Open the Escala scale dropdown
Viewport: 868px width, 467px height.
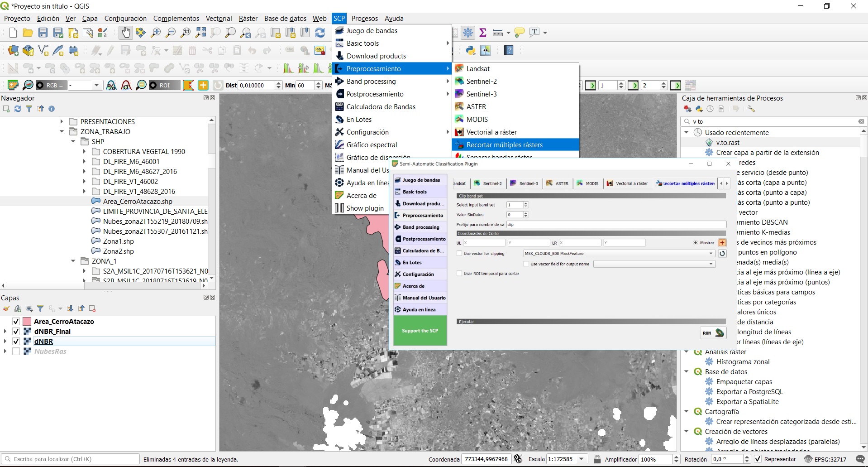582,459
